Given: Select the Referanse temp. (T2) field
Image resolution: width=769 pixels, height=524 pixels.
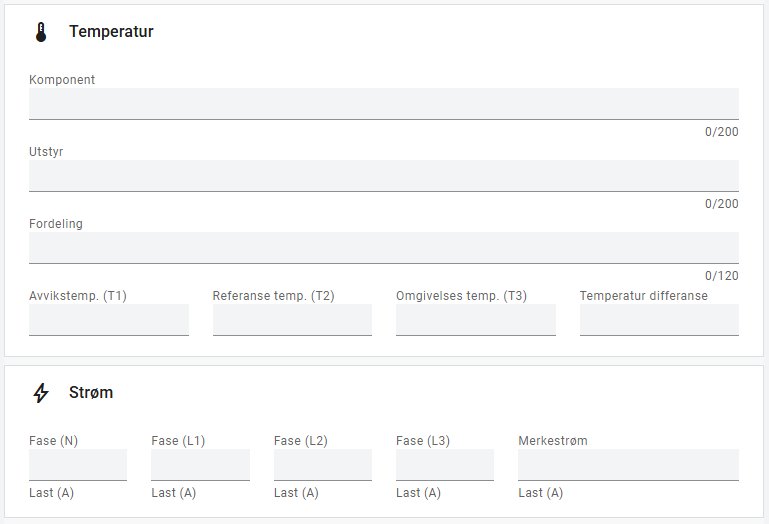Looking at the screenshot, I should pos(292,320).
